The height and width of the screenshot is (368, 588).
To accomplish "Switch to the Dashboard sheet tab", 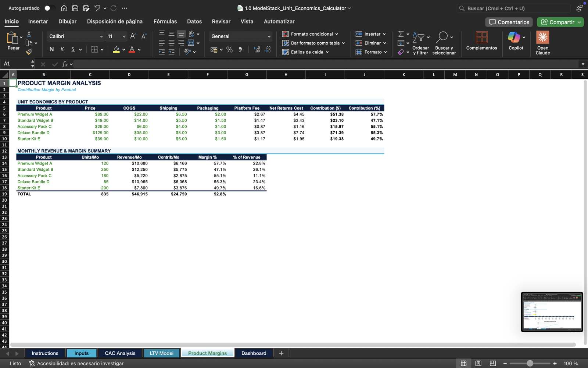I will point(254,353).
